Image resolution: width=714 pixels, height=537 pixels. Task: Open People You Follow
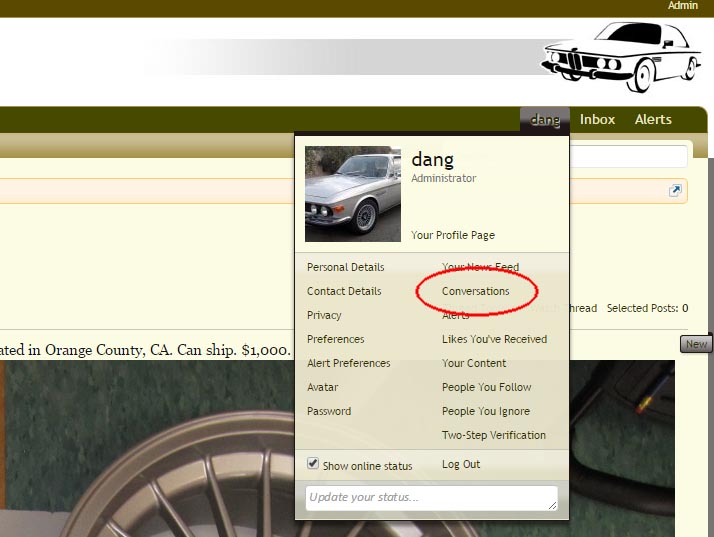point(487,387)
